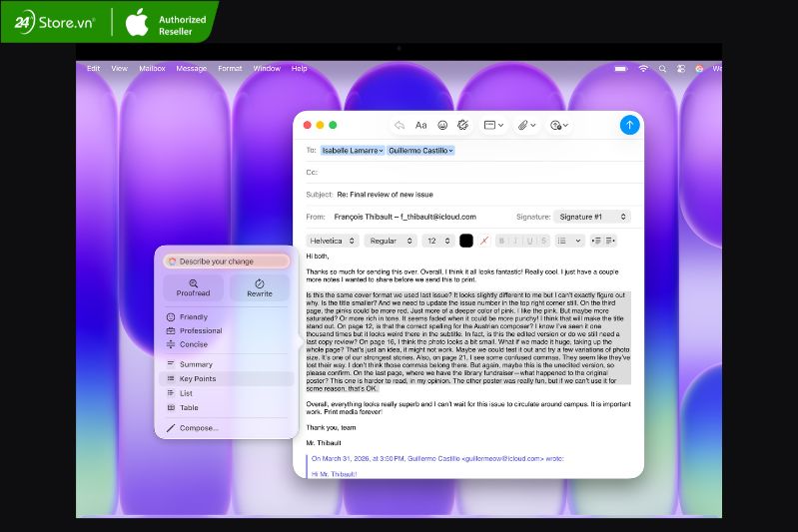Click the Proofread button
This screenshot has height=532, width=798.
(193, 288)
